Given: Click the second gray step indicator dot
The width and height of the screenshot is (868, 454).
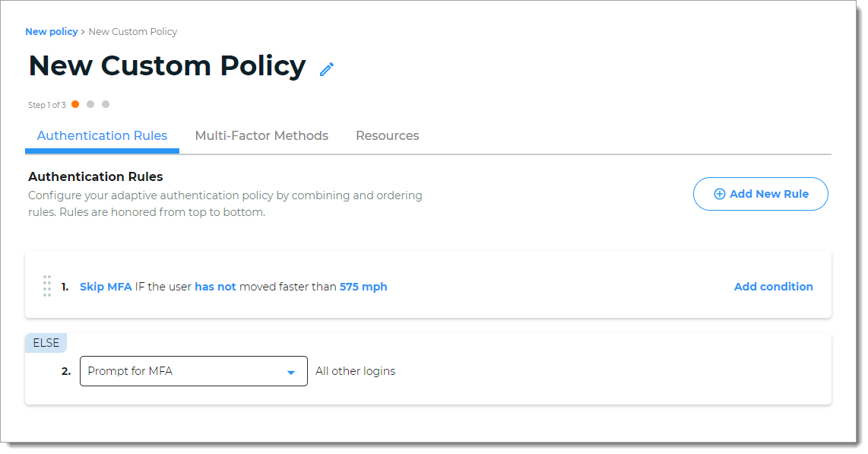Looking at the screenshot, I should 90,104.
